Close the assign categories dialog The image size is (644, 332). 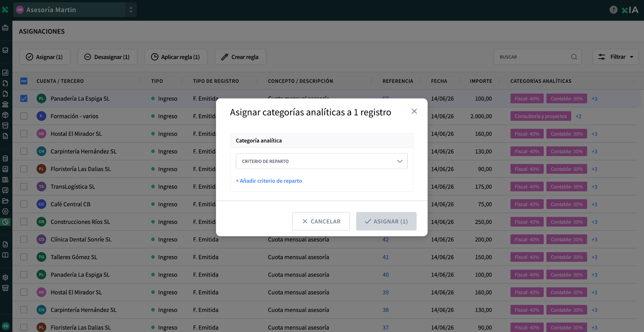coord(414,111)
